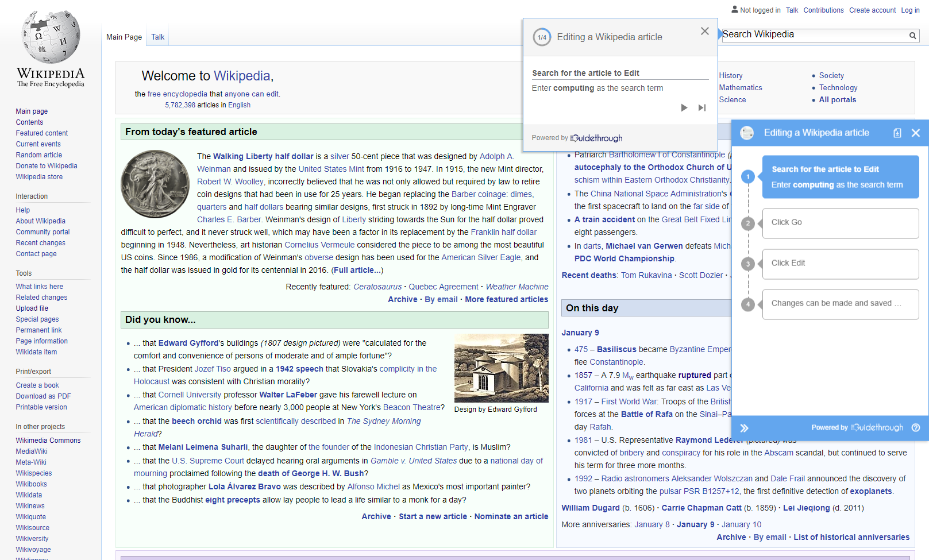Open the Create account link
Viewport: 929px width, 560px height.
tap(873, 10)
